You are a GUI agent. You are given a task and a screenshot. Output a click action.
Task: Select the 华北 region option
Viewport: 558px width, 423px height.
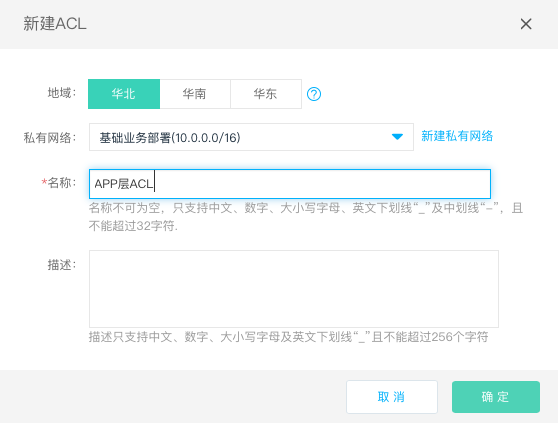(124, 94)
